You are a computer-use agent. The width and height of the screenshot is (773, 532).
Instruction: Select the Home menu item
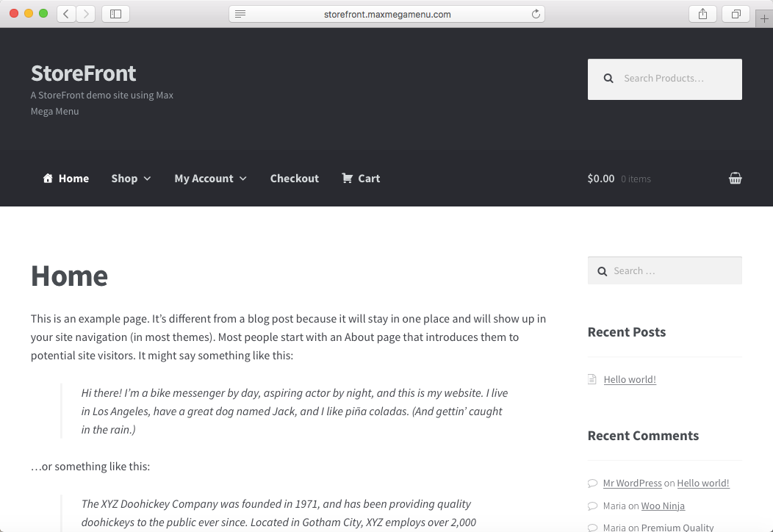pyautogui.click(x=73, y=179)
